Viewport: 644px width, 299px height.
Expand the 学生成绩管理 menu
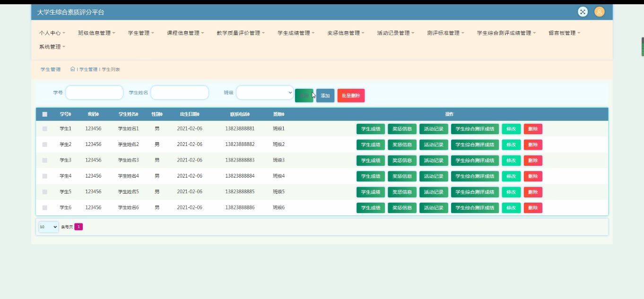pos(296,33)
